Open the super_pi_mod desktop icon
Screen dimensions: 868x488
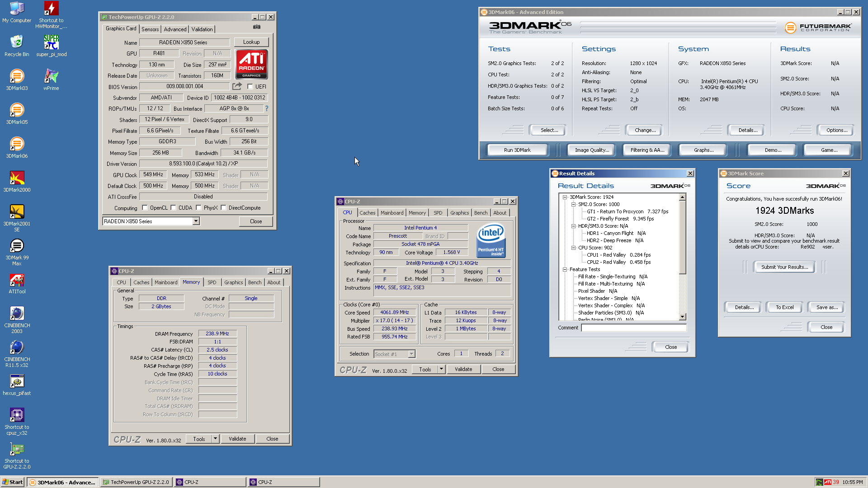51,46
